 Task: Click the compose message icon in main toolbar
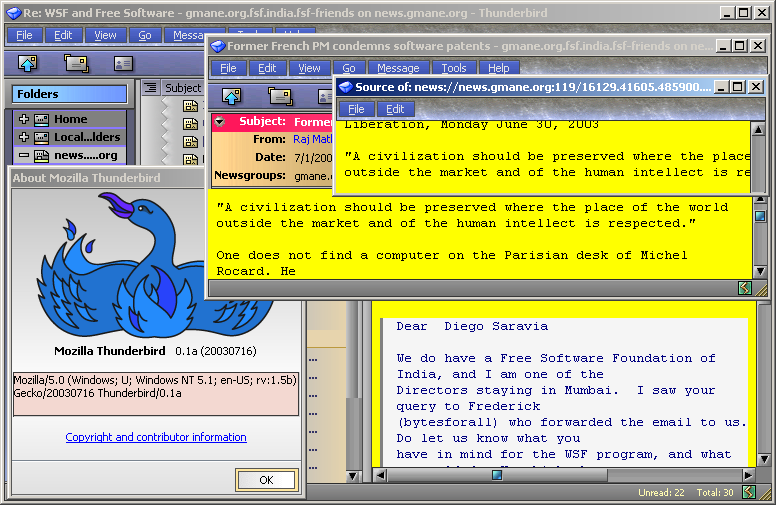coord(76,63)
